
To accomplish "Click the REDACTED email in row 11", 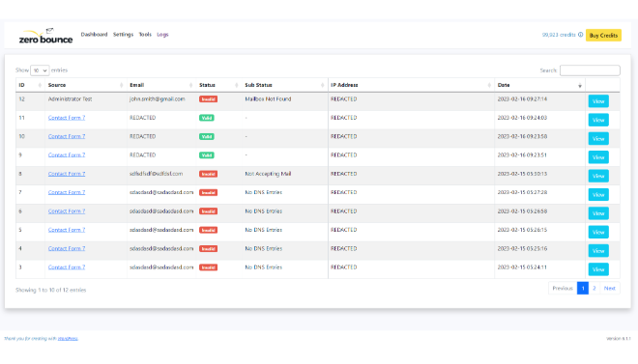I will coord(142,118).
